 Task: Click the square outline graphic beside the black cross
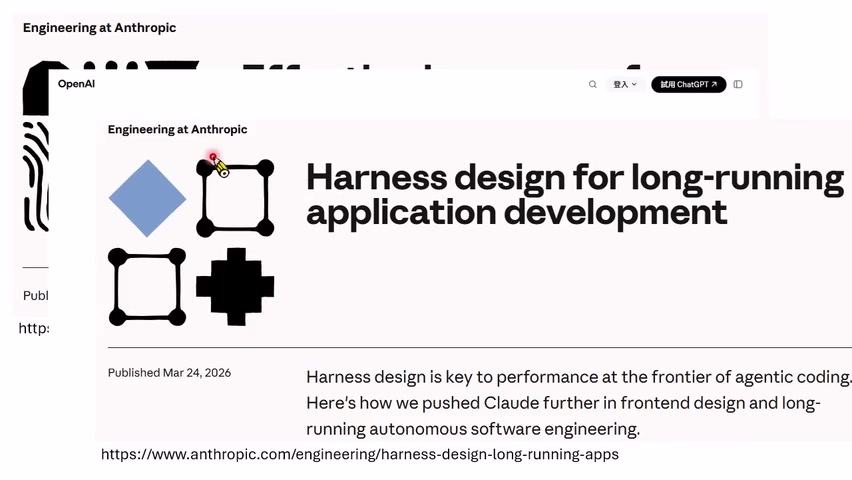(x=147, y=286)
